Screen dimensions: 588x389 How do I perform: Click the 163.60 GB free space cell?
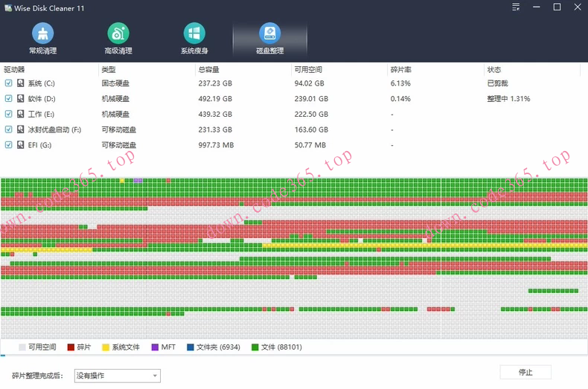[311, 129]
